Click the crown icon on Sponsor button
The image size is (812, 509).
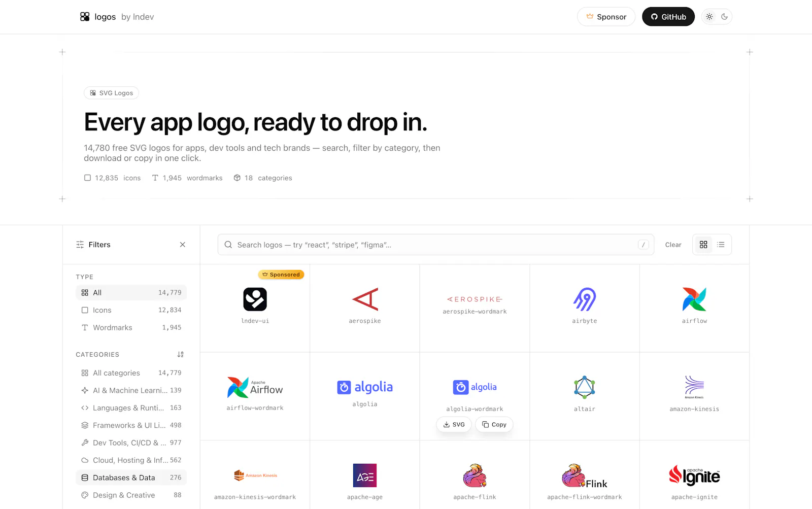click(590, 16)
